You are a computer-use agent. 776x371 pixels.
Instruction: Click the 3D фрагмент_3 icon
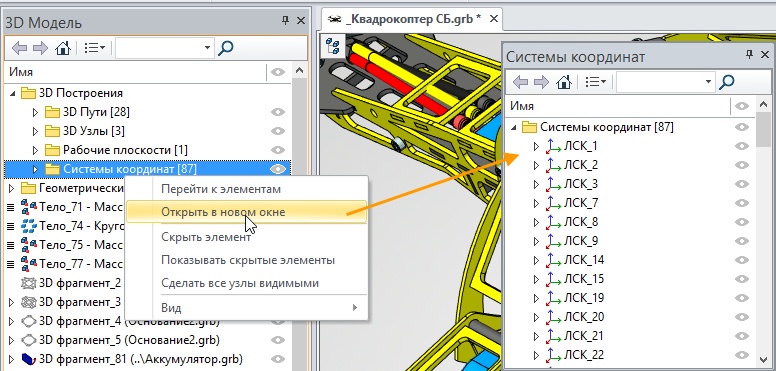[29, 302]
